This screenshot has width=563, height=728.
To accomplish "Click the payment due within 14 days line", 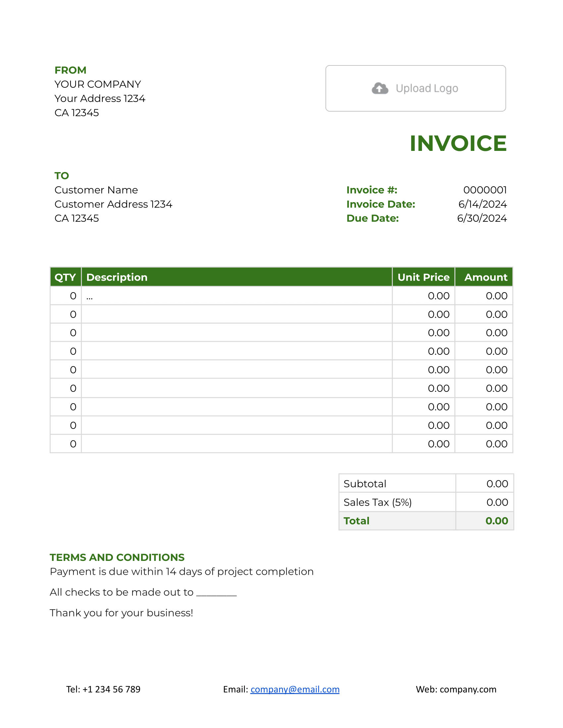I will [182, 572].
